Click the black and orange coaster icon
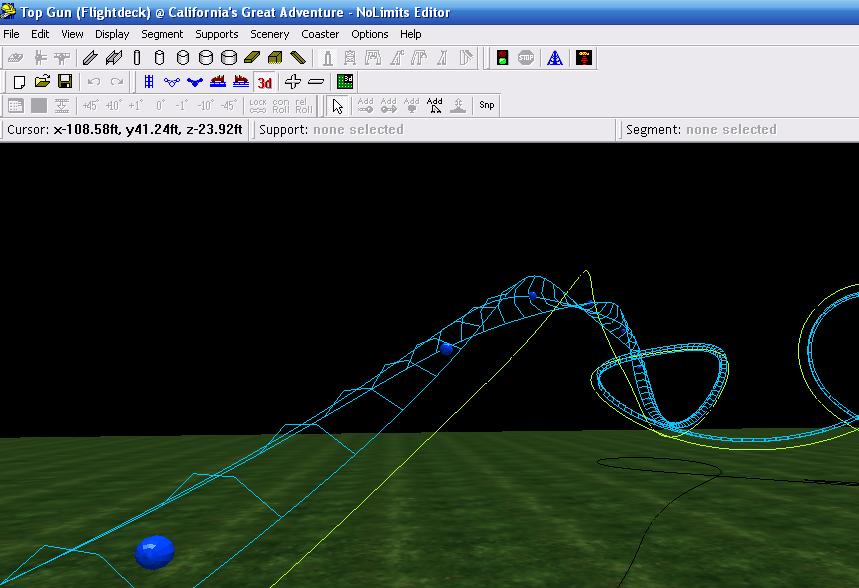This screenshot has height=588, width=859. pyautogui.click(x=584, y=58)
